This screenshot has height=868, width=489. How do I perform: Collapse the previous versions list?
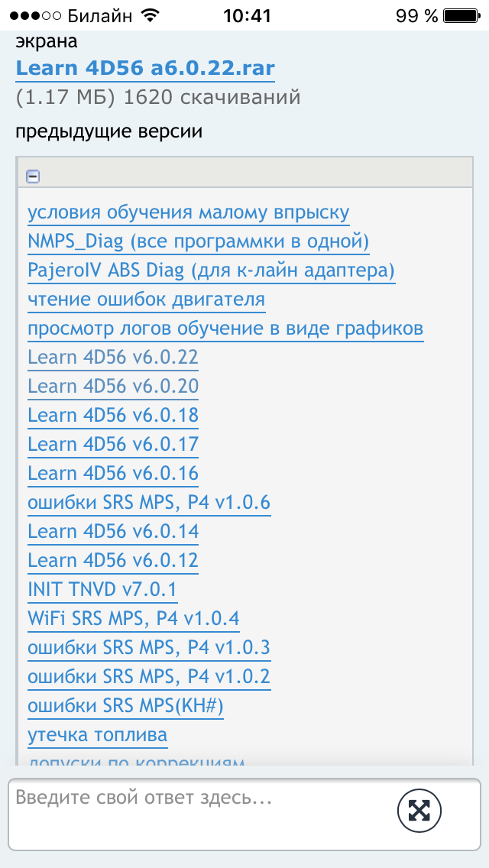point(33,177)
